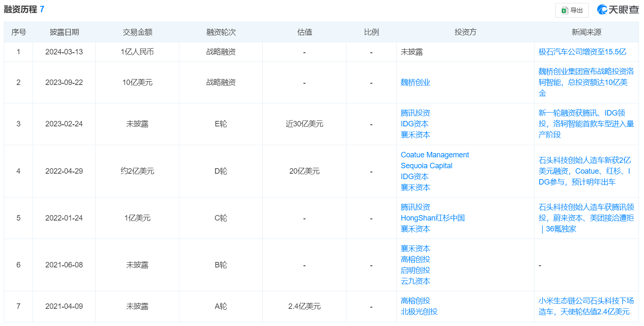Click 战略融资 in the 2024-03-13 row
The width and height of the screenshot is (644, 326).
tap(221, 52)
